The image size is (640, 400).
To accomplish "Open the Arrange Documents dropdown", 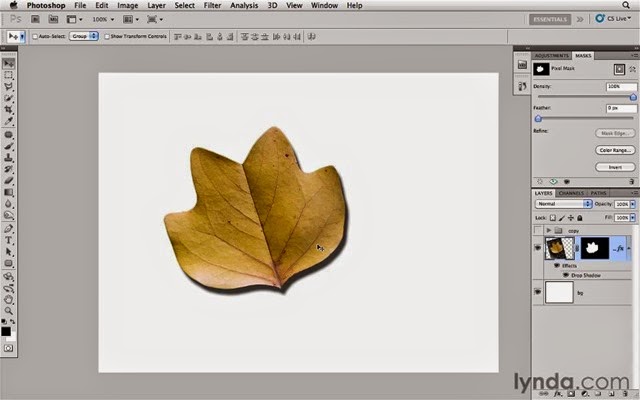I will pyautogui.click(x=131, y=19).
